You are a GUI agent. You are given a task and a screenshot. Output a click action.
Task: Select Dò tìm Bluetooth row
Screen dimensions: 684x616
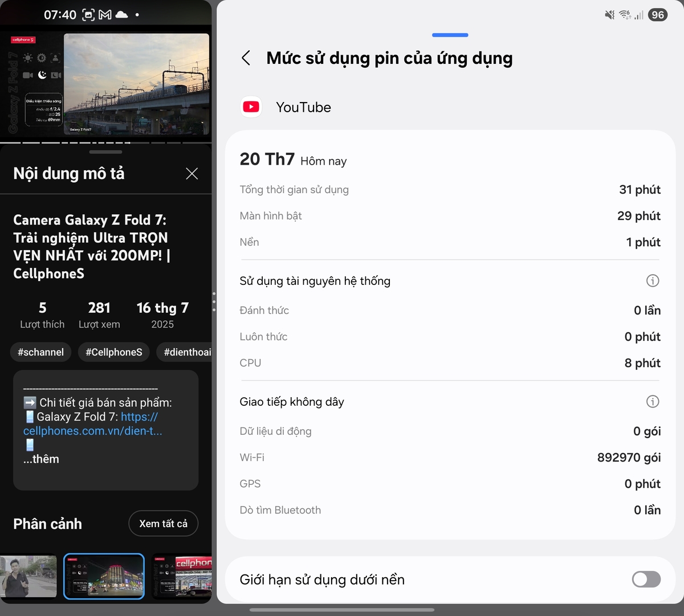pyautogui.click(x=450, y=510)
